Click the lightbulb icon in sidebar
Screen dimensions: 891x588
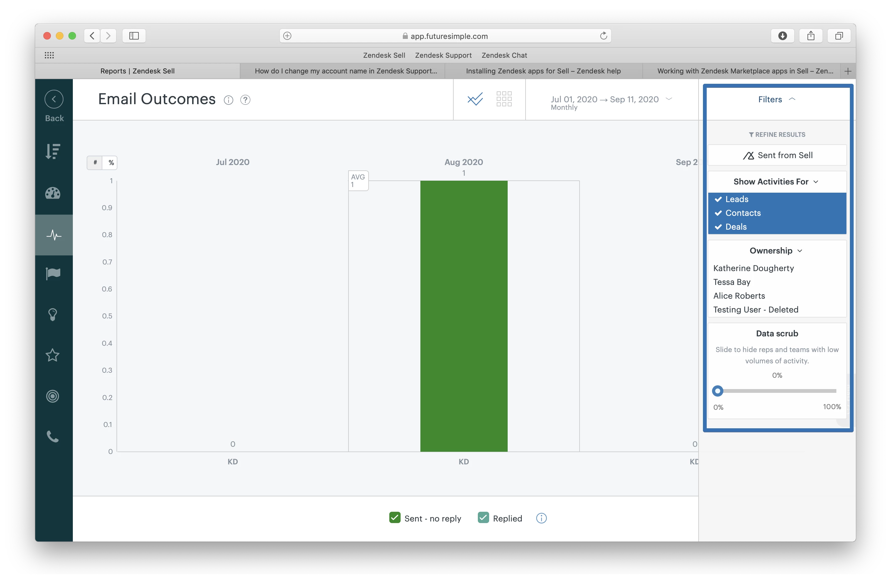[x=53, y=314]
